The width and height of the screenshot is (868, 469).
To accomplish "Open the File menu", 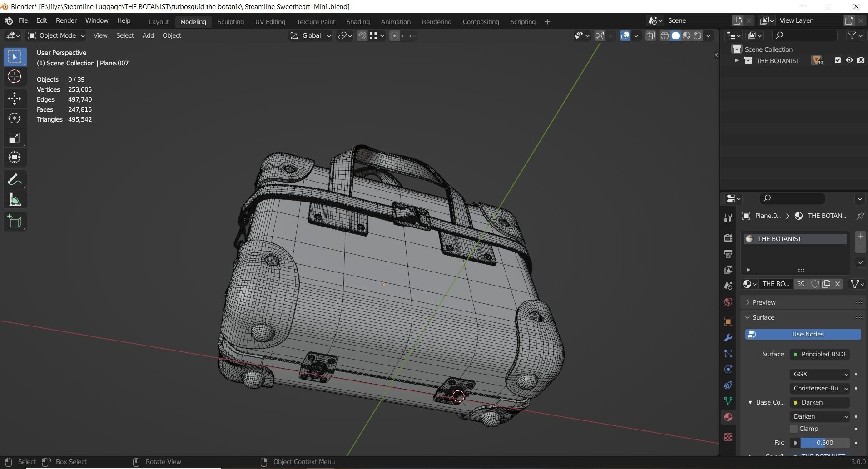I will pyautogui.click(x=23, y=20).
